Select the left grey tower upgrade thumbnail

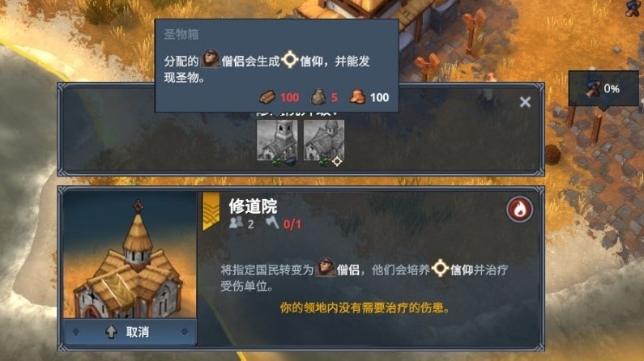277,140
